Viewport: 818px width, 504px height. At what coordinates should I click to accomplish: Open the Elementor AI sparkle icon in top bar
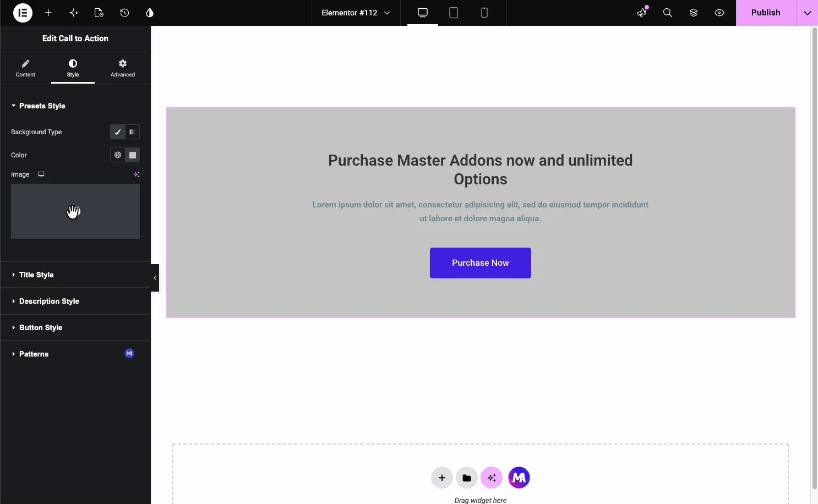(x=74, y=13)
